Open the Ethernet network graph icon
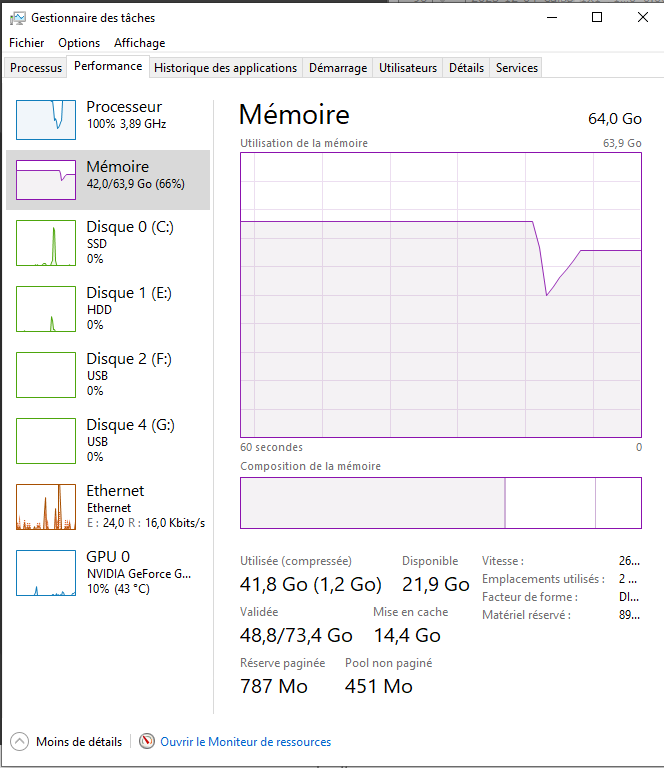 click(x=46, y=507)
